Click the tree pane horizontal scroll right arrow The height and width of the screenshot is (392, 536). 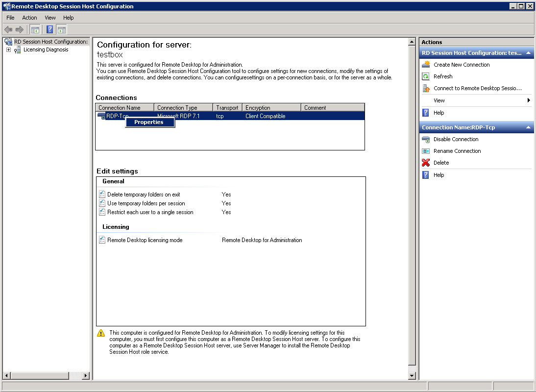pos(85,376)
